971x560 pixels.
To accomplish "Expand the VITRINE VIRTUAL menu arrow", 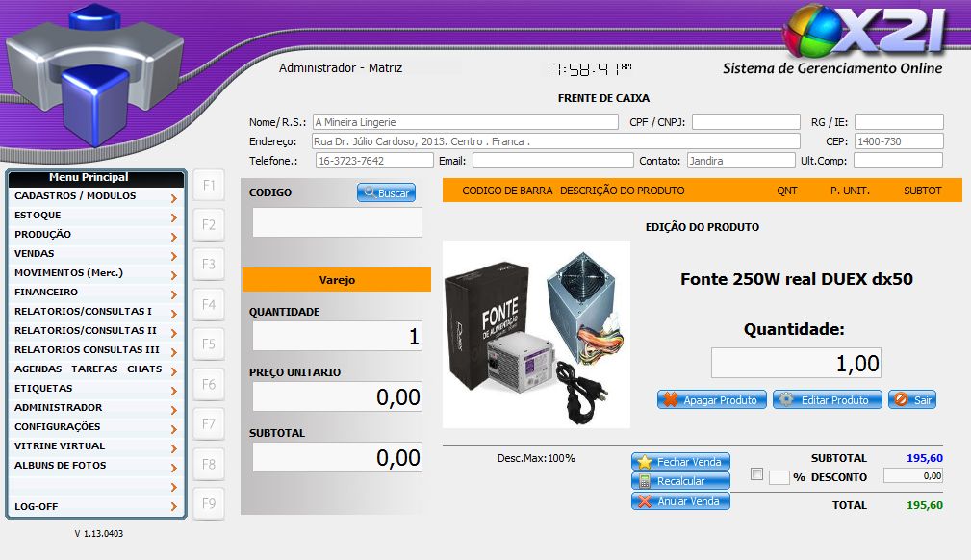I will point(173,447).
